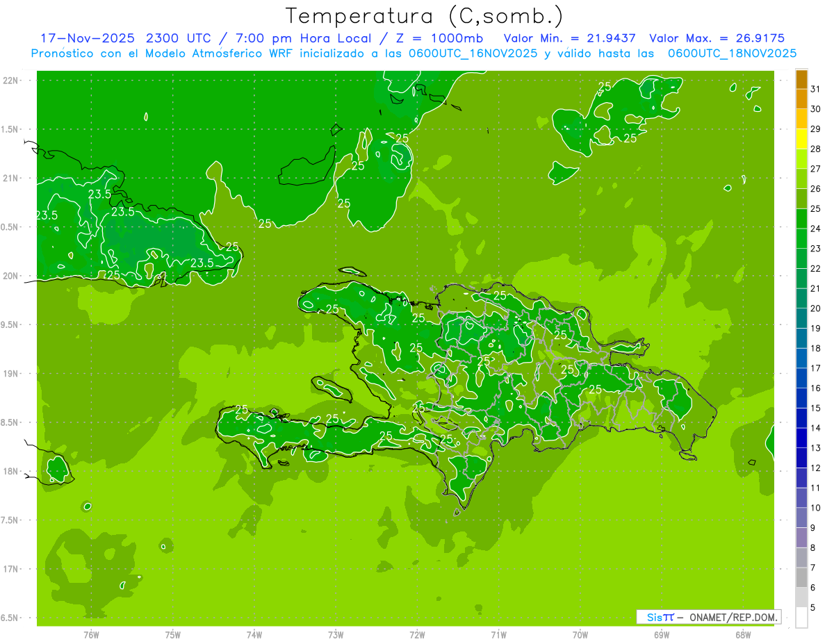Click the legend value "22"
The height and width of the screenshot is (644, 834).
point(815,269)
